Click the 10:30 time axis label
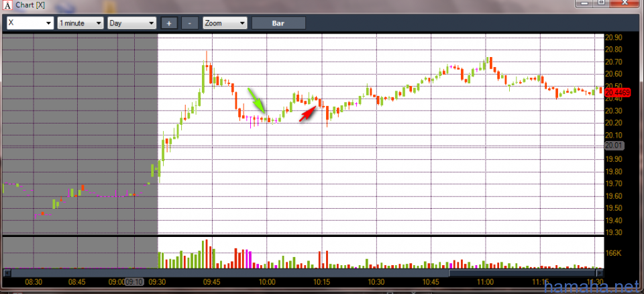The height and width of the screenshot is (294, 644). point(376,282)
